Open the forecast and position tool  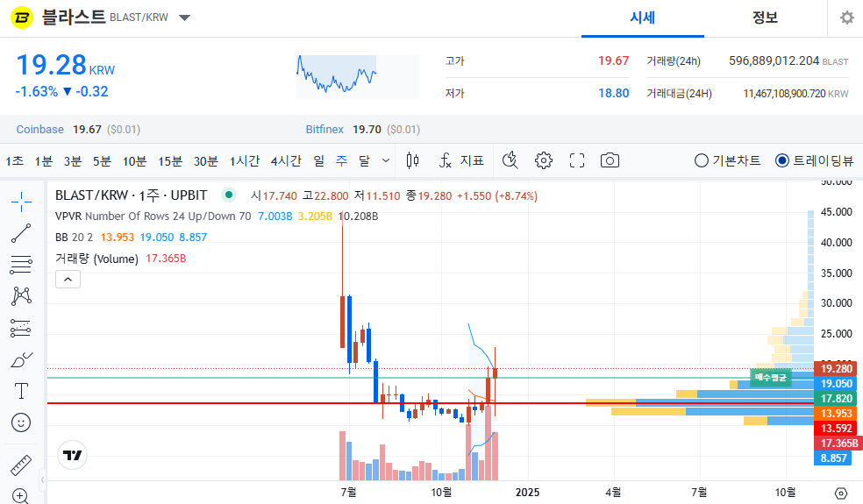[x=21, y=328]
